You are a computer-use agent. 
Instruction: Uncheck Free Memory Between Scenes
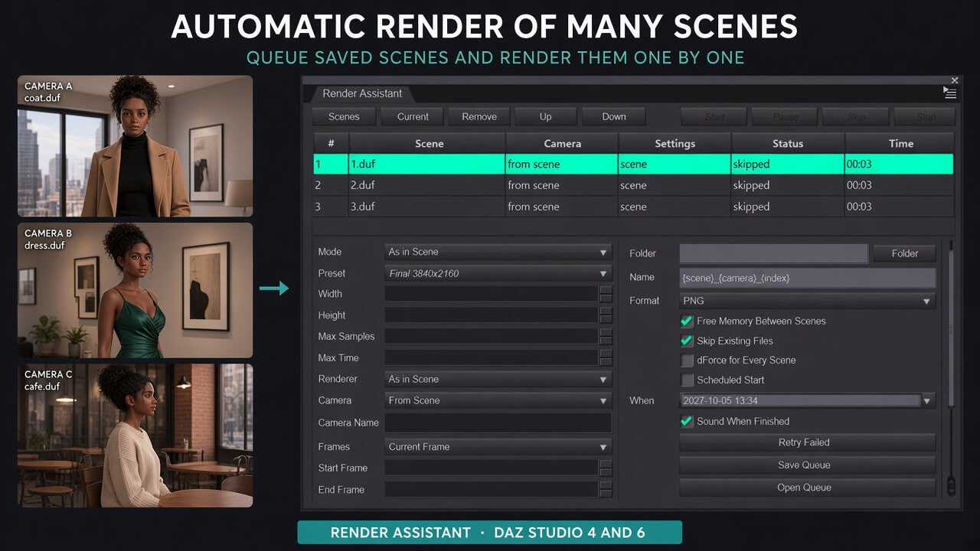pos(687,321)
